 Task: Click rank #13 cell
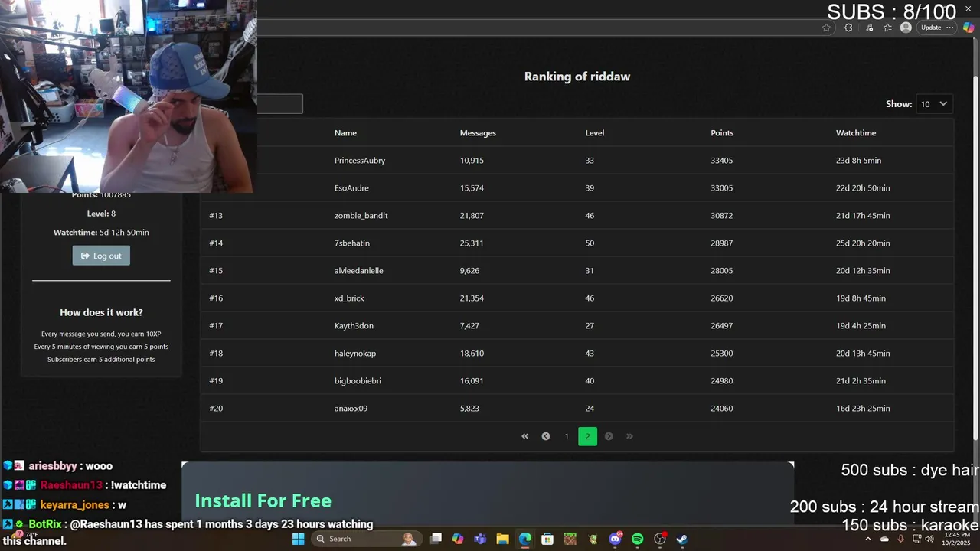216,216
